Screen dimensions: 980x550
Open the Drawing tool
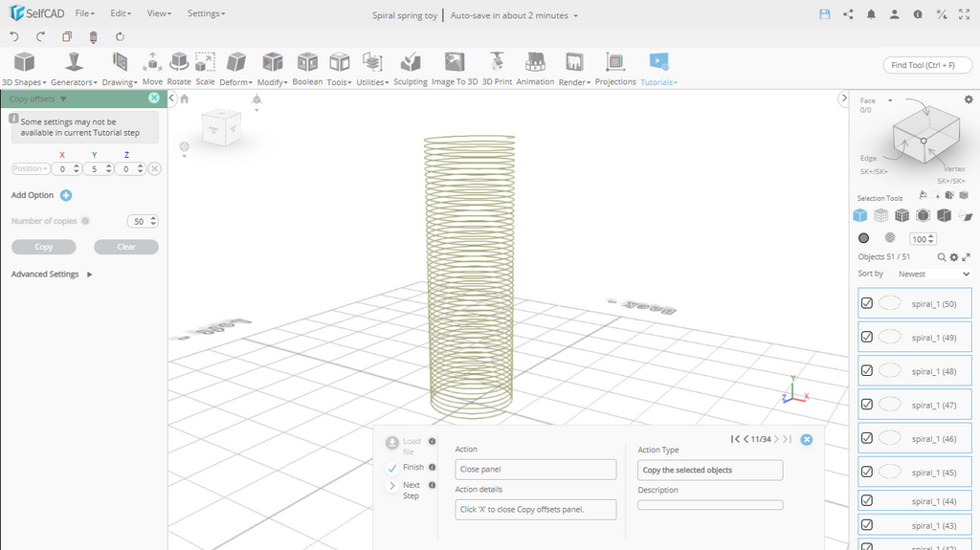pos(120,69)
